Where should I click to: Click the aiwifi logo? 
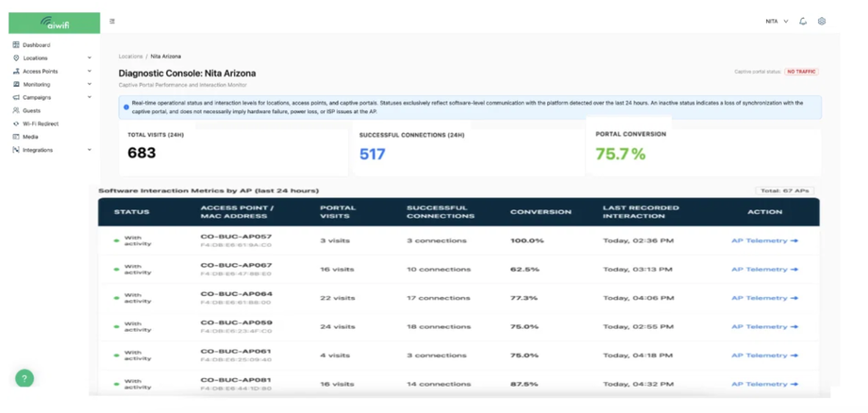55,23
